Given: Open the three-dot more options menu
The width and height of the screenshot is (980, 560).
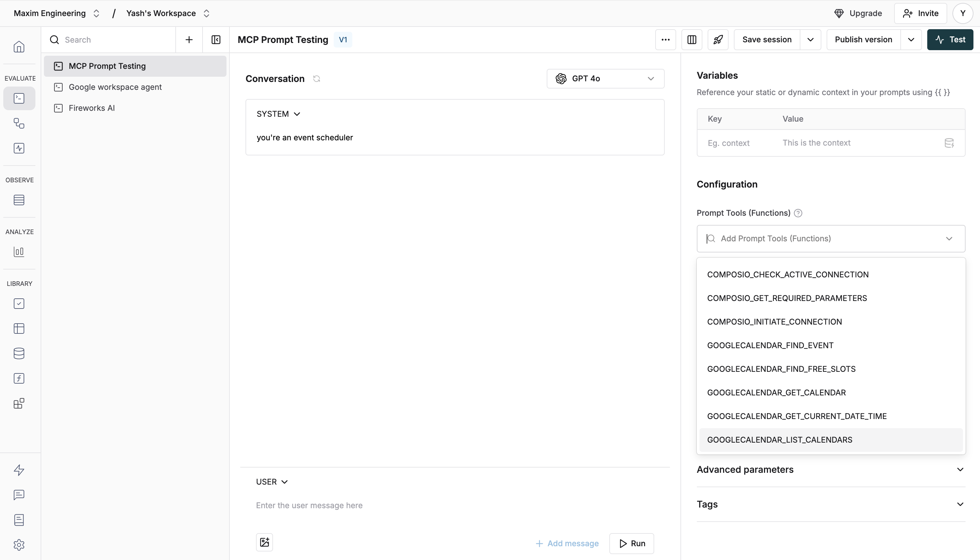Looking at the screenshot, I should [665, 40].
